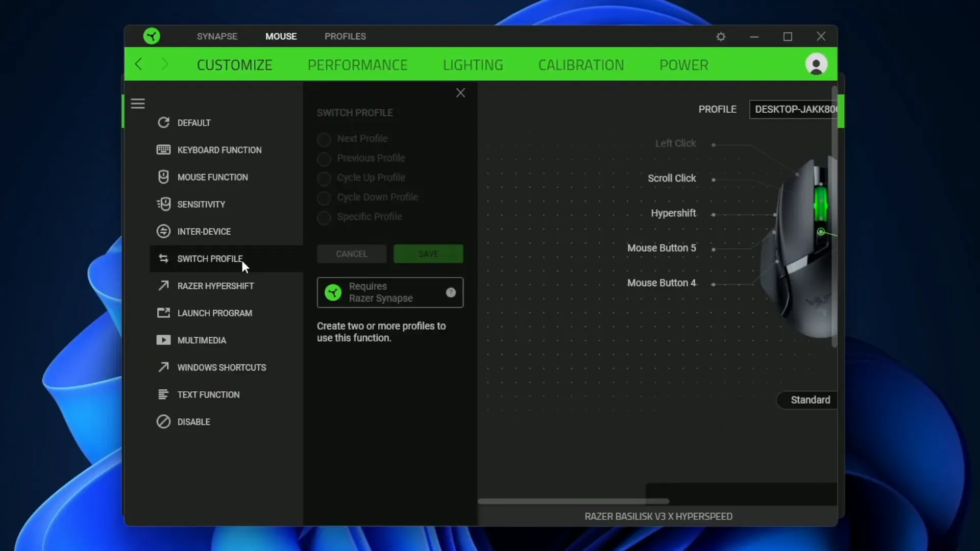Open the PERFORMANCE tab

tap(357, 65)
